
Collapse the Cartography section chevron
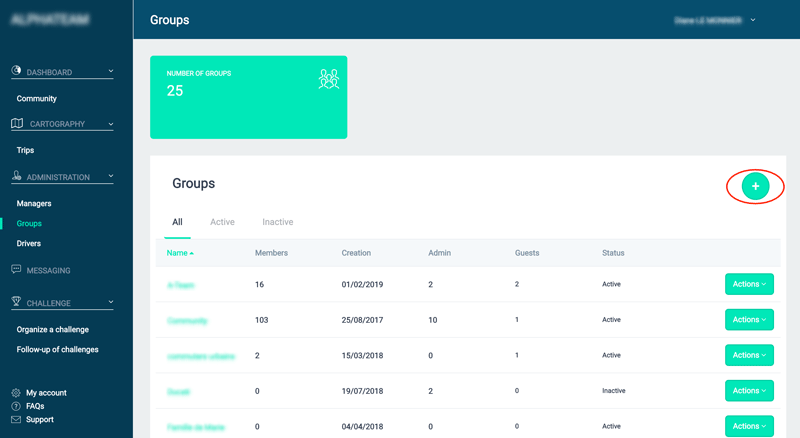111,124
